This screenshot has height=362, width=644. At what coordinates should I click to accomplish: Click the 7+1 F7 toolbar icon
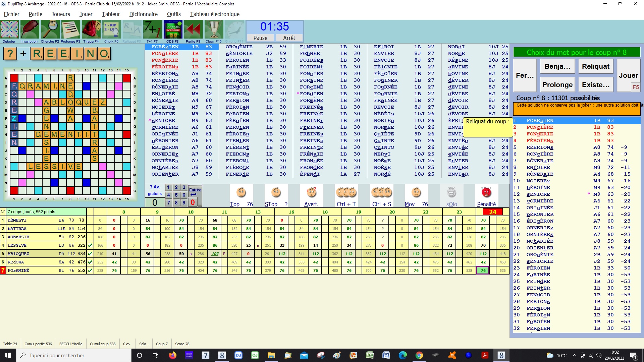click(152, 30)
